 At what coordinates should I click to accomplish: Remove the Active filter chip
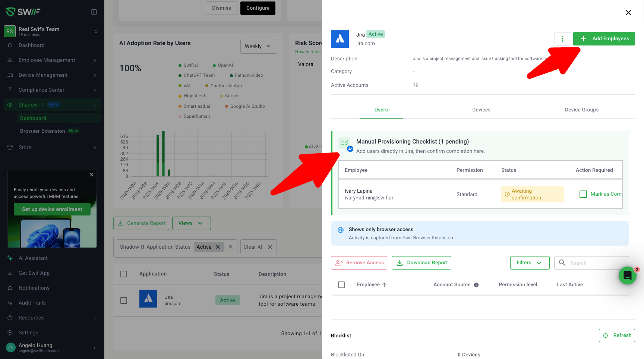[218, 247]
